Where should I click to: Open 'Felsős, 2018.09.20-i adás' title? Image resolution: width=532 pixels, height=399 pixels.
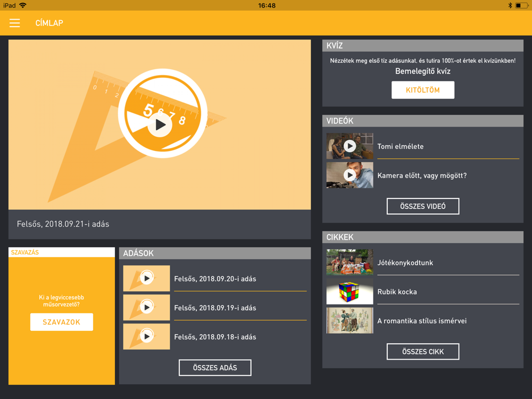pos(215,279)
